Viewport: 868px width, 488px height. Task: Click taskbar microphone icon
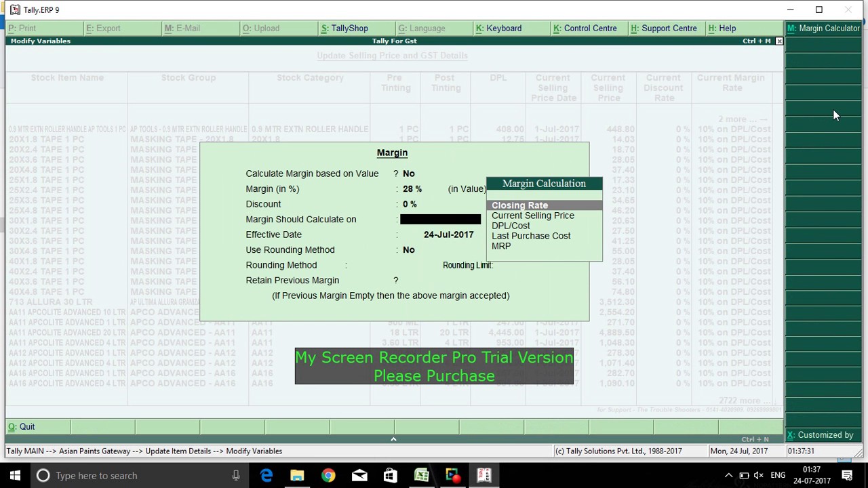[x=236, y=476]
